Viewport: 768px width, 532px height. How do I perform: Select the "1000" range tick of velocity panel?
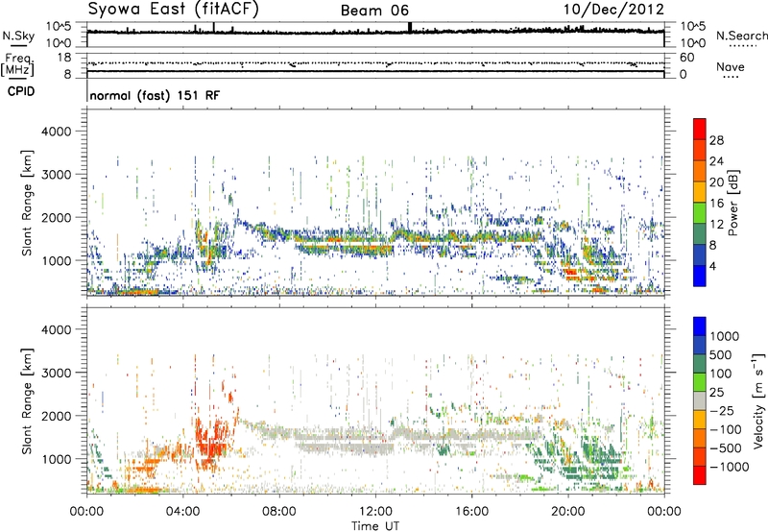(57, 458)
